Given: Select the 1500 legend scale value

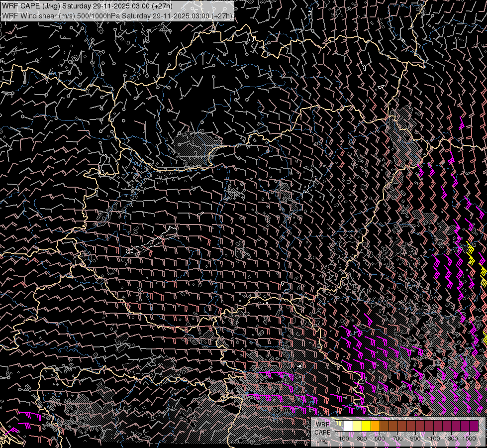Looking at the screenshot, I should pyautogui.click(x=469, y=438).
